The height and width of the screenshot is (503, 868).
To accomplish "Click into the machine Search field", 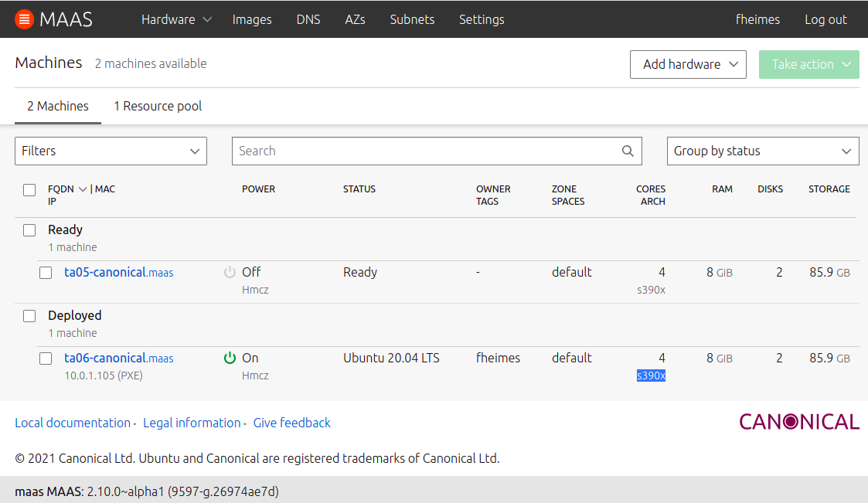I will pos(425,151).
